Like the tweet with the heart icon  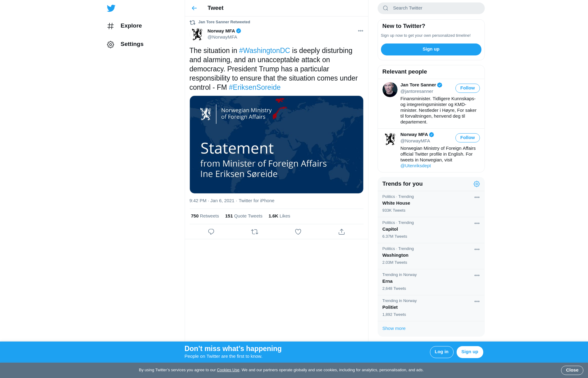pos(298,232)
